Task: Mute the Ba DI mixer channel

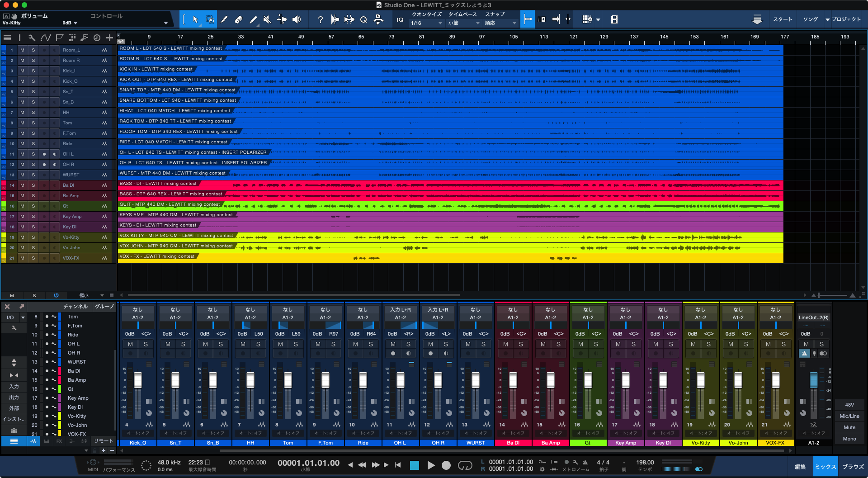Action: pos(505,344)
